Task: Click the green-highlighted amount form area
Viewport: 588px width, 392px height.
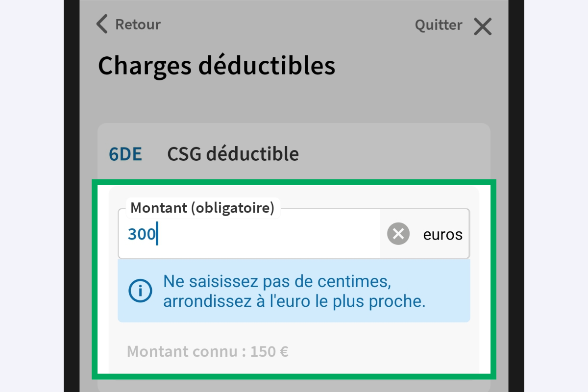Action: point(294,279)
